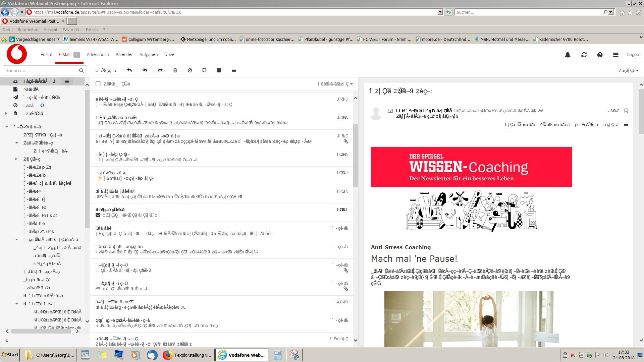Open the Adressbuch tab
Screen dimensions: 644x362
click(98, 54)
